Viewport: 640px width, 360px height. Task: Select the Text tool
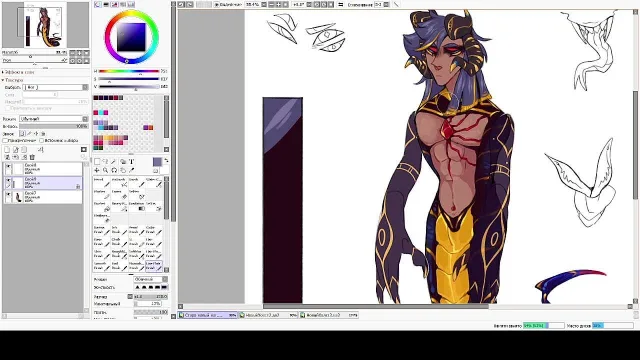point(132,162)
